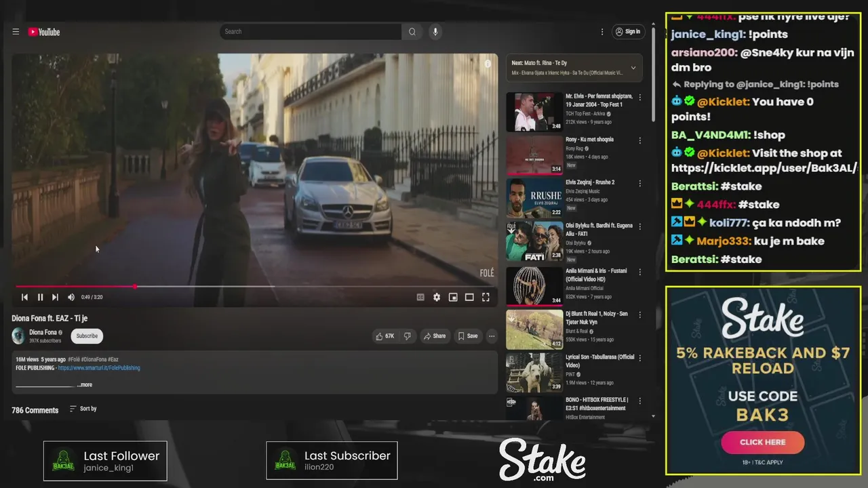The image size is (868, 488).
Task: Expand description with ...more
Action: click(84, 384)
